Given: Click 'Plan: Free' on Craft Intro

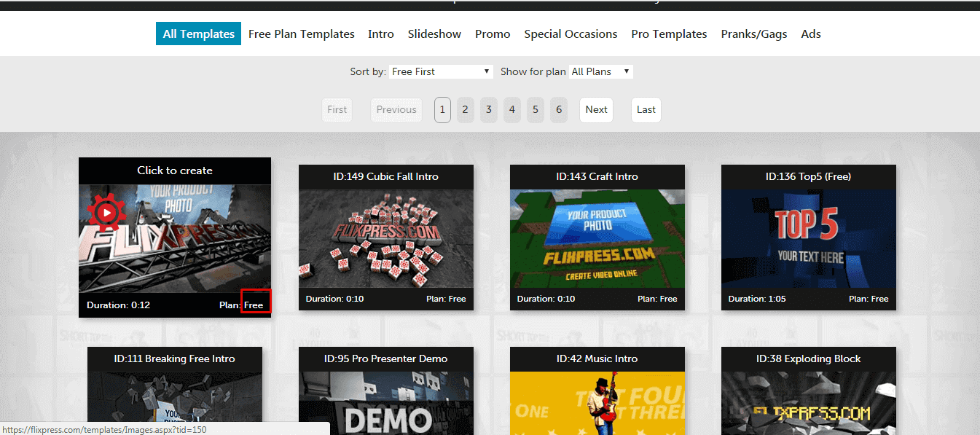Looking at the screenshot, I should 657,299.
